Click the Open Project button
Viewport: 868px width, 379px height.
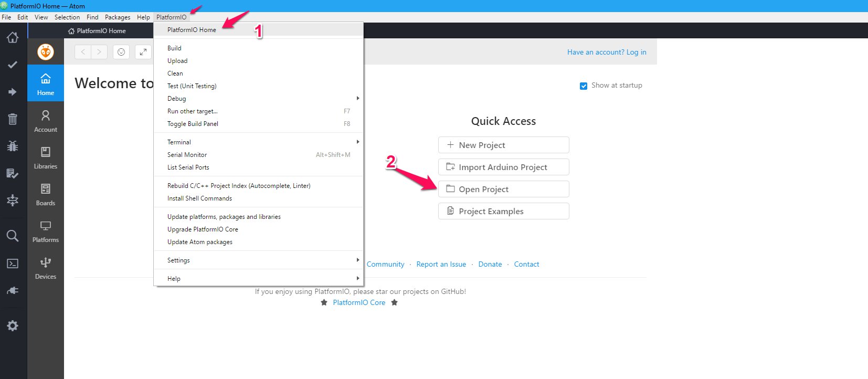coord(504,189)
